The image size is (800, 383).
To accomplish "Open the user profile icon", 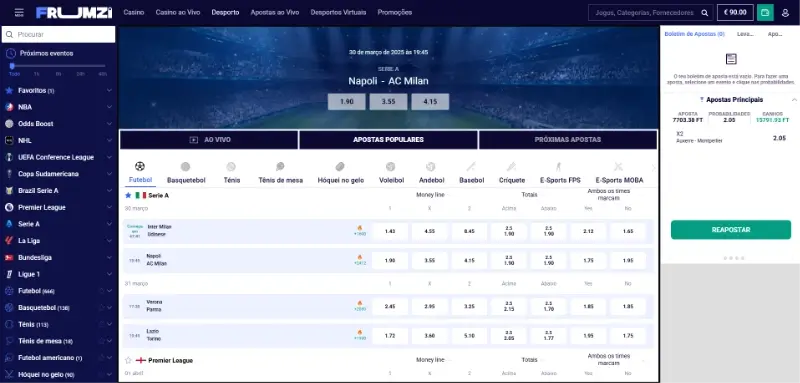I will pyautogui.click(x=786, y=13).
